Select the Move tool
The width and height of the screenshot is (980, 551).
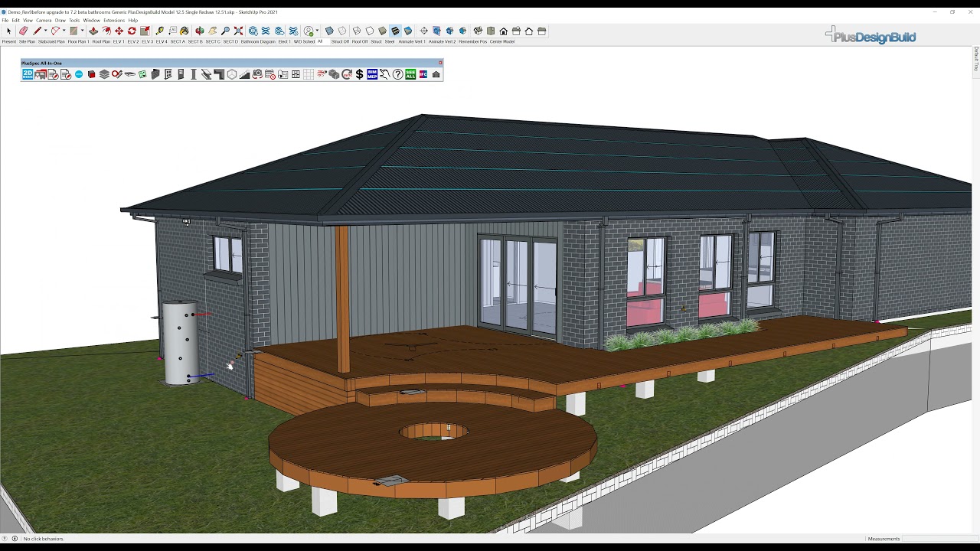click(119, 31)
